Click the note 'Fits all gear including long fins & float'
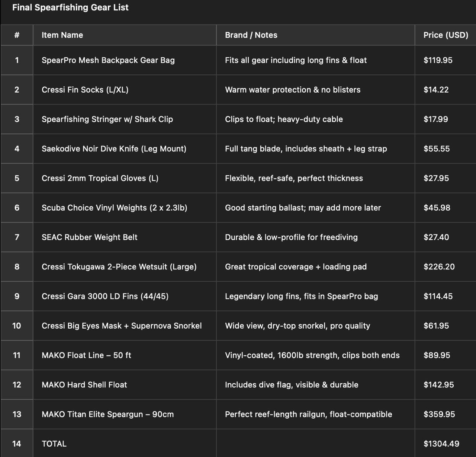Viewport: 476px width, 457px height. tap(296, 60)
